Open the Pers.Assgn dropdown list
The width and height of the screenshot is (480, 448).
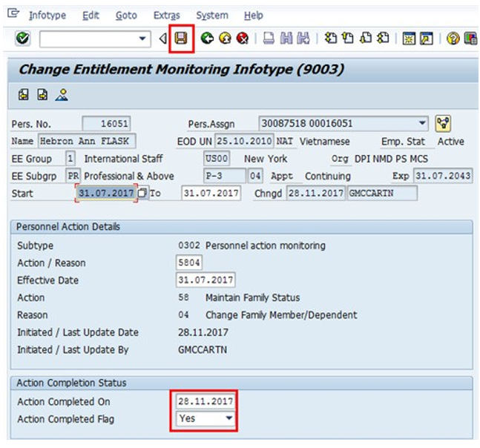pos(422,123)
